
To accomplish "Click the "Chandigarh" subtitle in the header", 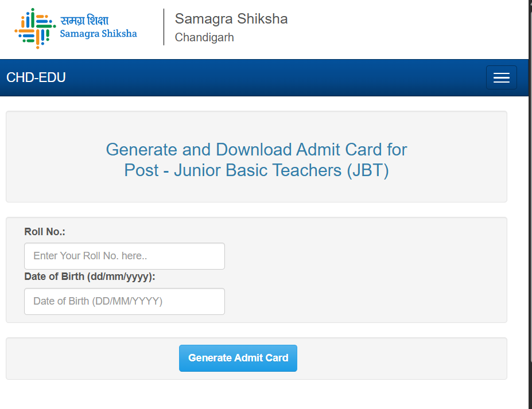I will tap(204, 38).
